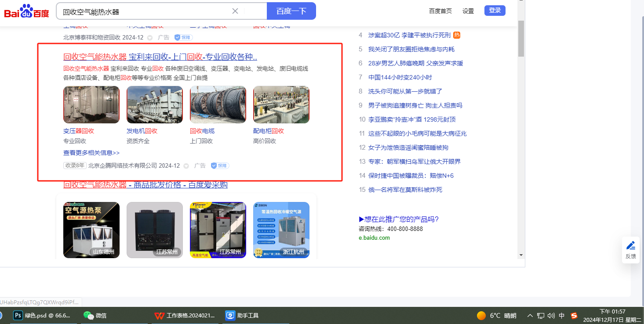The height and width of the screenshot is (324, 644).
Task: Open hot search 俄一名将军在莫斯科被炸死
Action: tap(405, 190)
